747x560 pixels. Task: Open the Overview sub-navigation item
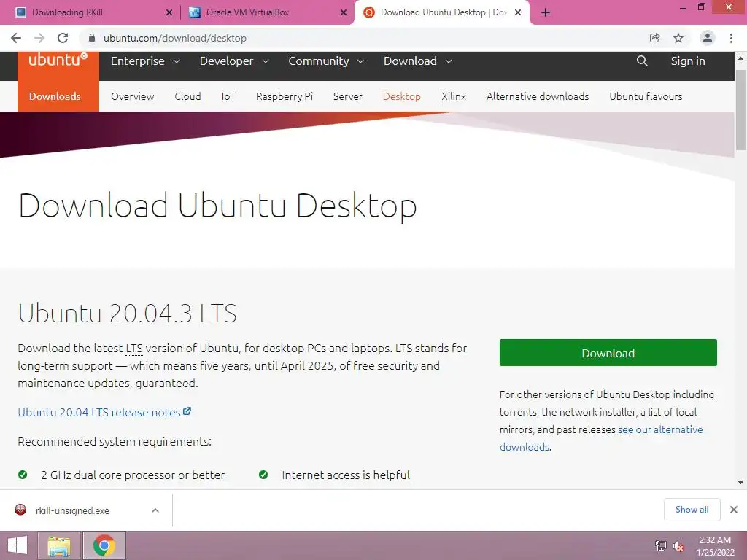[133, 96]
